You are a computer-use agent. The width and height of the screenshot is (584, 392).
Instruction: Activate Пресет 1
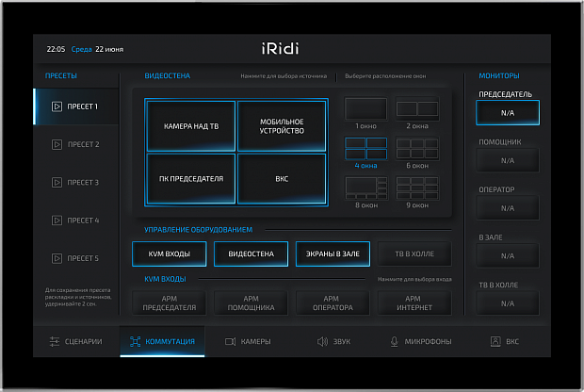[76, 107]
